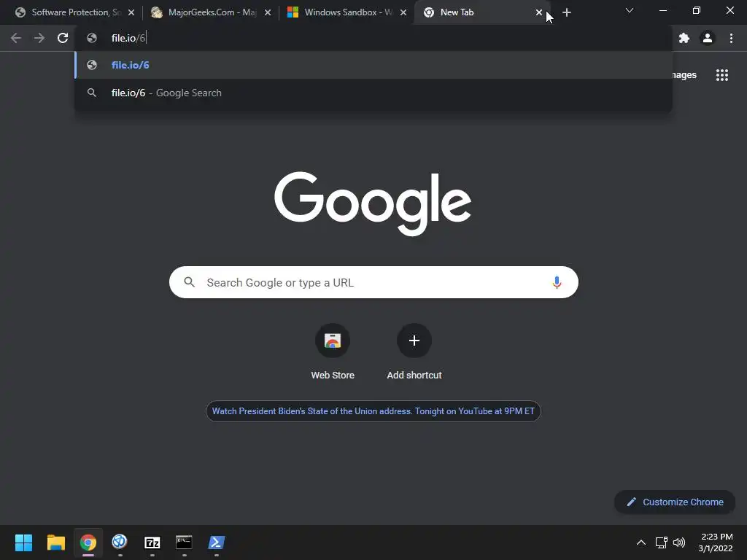Click the Chrome taskbar icon

[88, 542]
